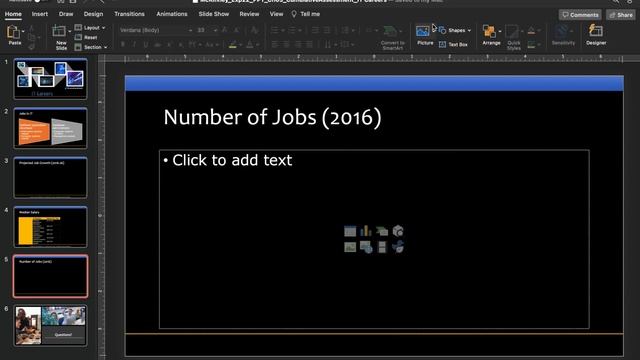Click the Decrease Font Size icon
The height and width of the screenshot is (360, 640).
coord(236,30)
